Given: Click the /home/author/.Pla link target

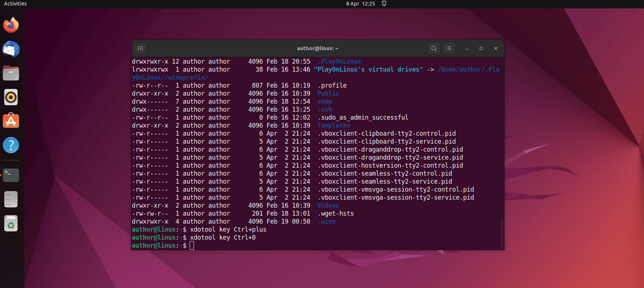Looking at the screenshot, I should (469, 69).
